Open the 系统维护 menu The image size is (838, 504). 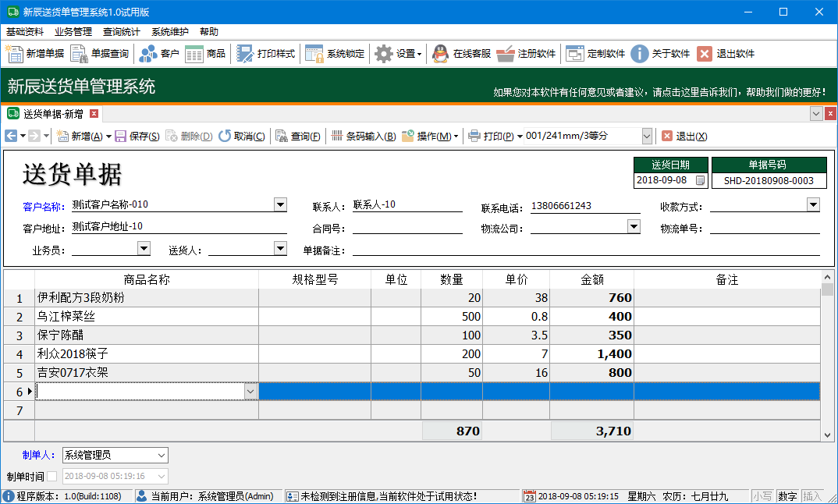click(x=170, y=32)
